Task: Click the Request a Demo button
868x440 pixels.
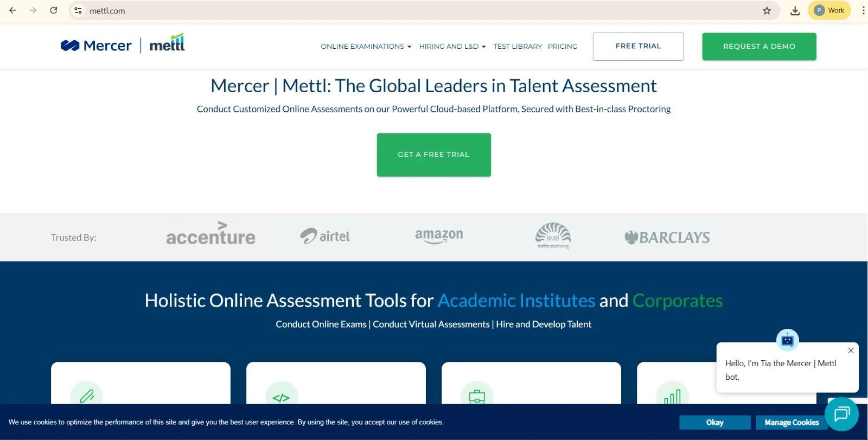Action: point(759,47)
